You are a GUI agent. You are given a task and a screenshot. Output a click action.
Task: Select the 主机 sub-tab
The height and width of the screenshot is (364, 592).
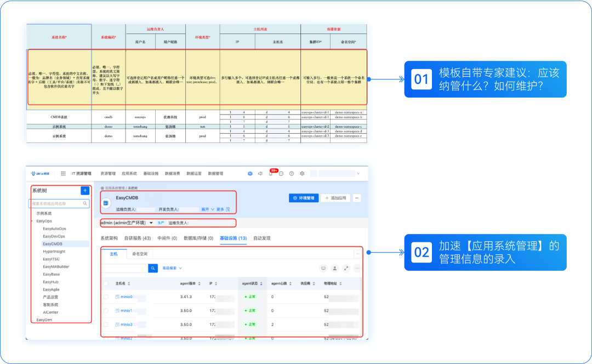pyautogui.click(x=113, y=254)
